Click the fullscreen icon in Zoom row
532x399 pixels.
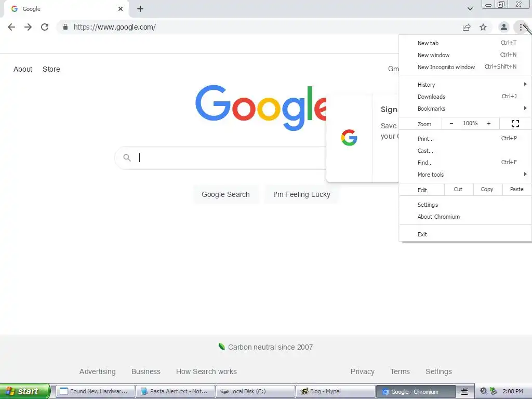tap(515, 124)
